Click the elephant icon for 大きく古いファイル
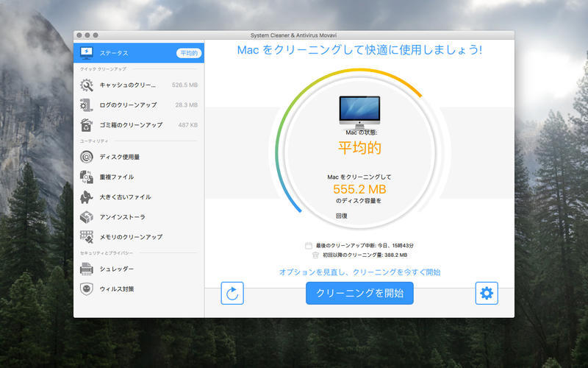The image size is (588, 368). tap(87, 197)
